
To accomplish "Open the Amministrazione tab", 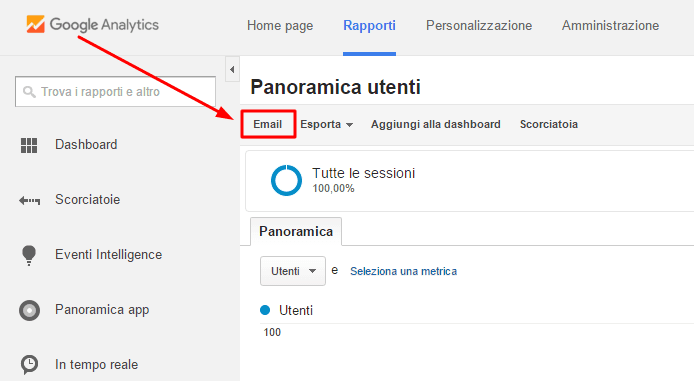I will (610, 26).
